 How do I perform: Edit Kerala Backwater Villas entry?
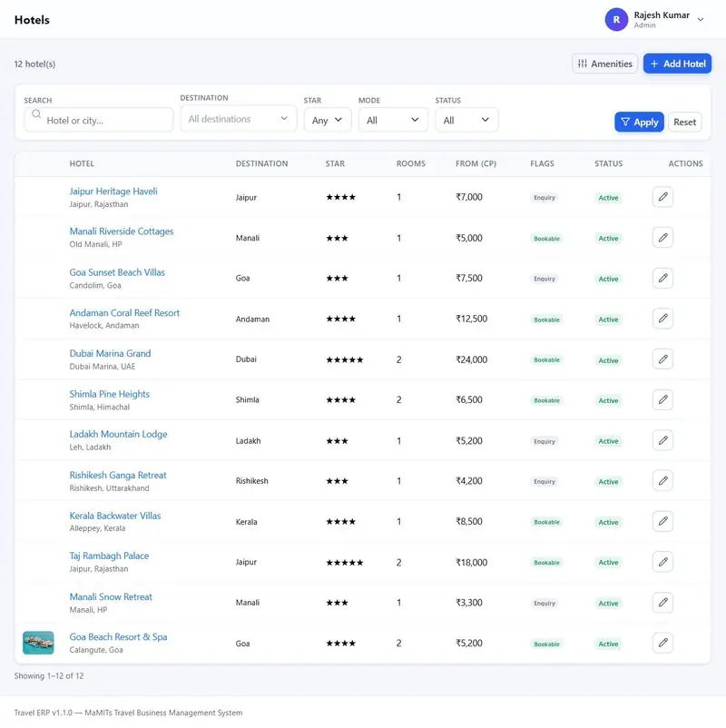[662, 521]
